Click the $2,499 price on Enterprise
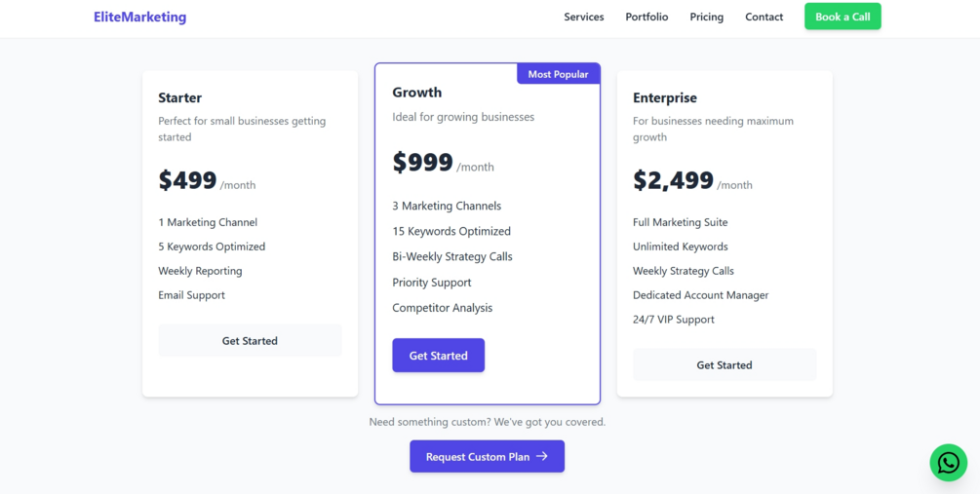The image size is (980, 494). 673,180
